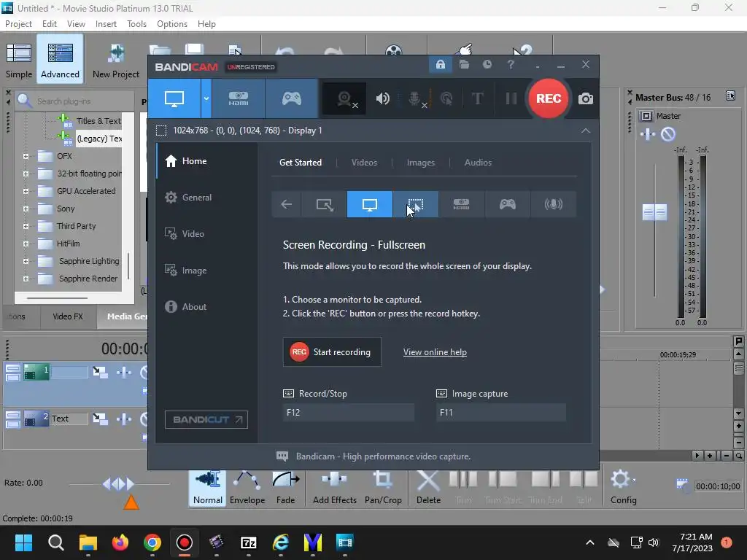
Task: Click Image capture hotkey field F11
Action: tap(500, 413)
